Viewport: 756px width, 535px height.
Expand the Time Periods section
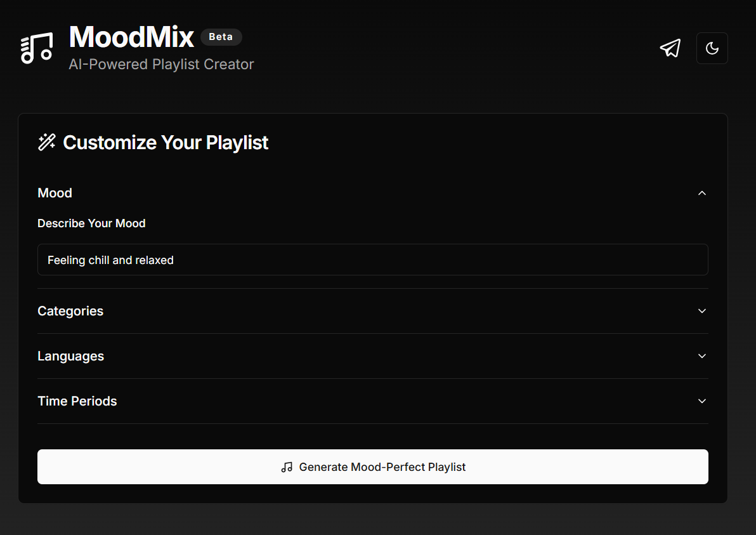pyautogui.click(x=701, y=401)
